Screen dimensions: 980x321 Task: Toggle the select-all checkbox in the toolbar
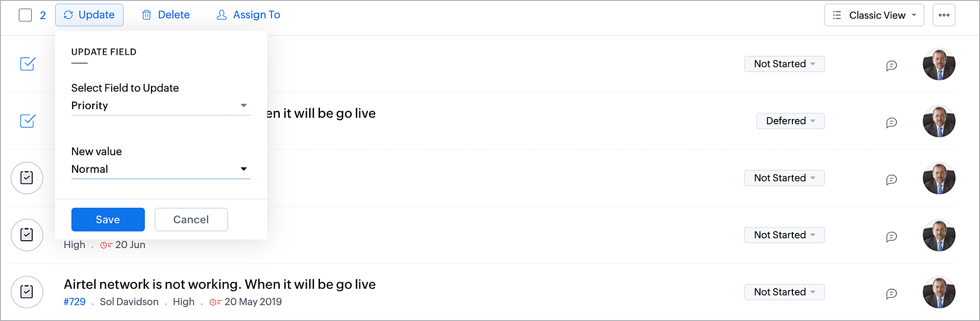pos(25,15)
